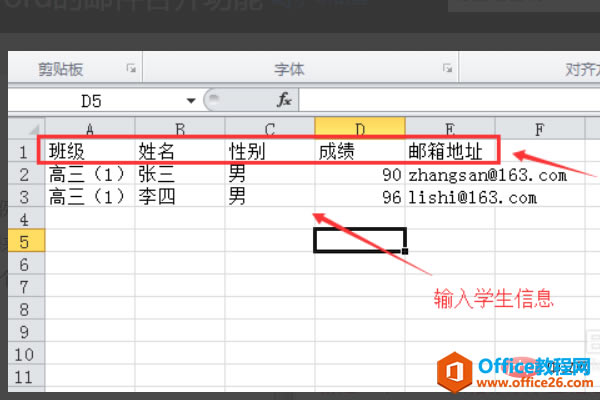The image size is (600, 400).
Task: Select column D header
Action: [360, 128]
